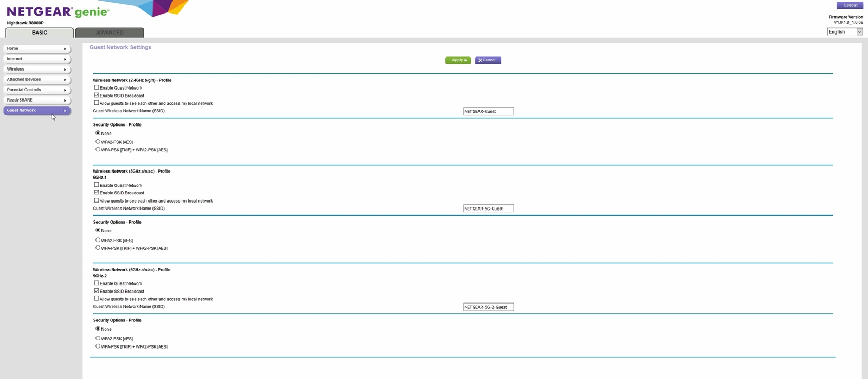Click the Parental Controls arrow icon

pos(65,90)
